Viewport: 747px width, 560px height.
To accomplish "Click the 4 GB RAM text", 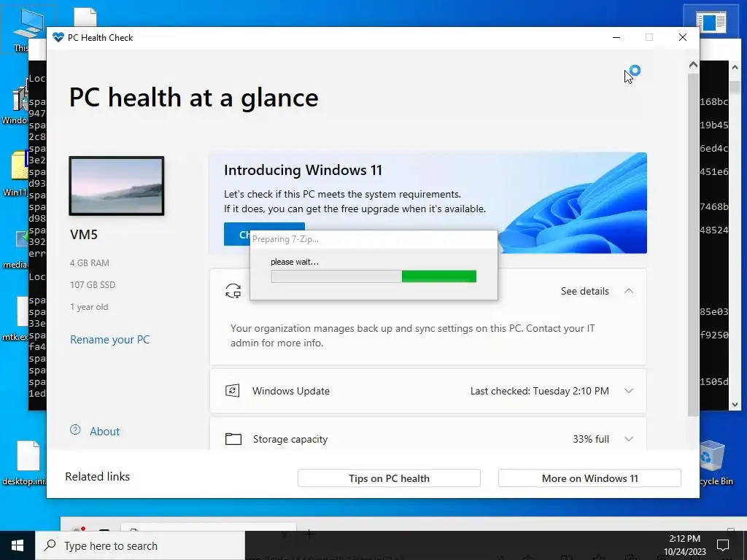I will pyautogui.click(x=90, y=262).
